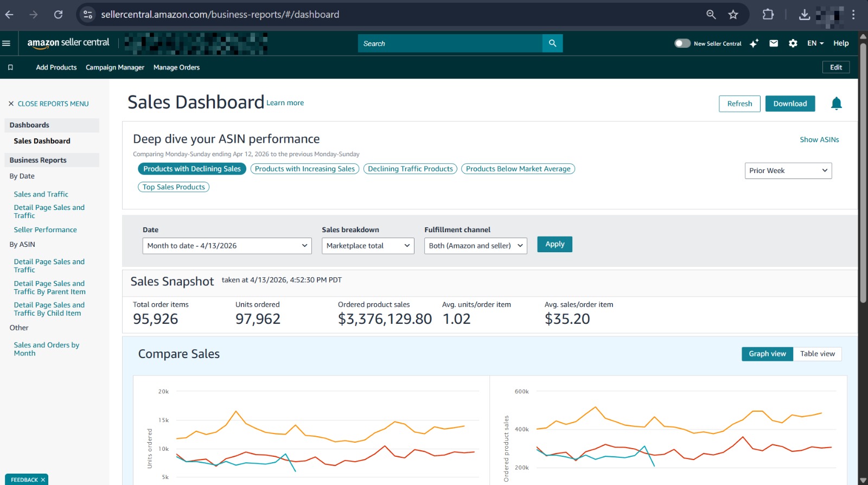868x485 pixels.
Task: Open browser extensions puzzle icon
Action: (x=768, y=15)
